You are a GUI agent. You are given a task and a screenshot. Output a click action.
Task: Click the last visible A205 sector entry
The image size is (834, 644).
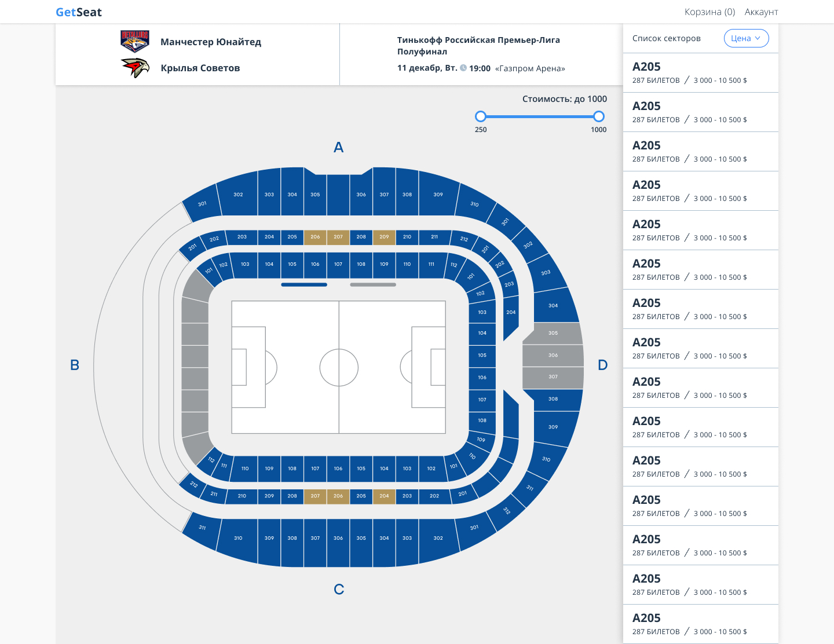coord(701,624)
